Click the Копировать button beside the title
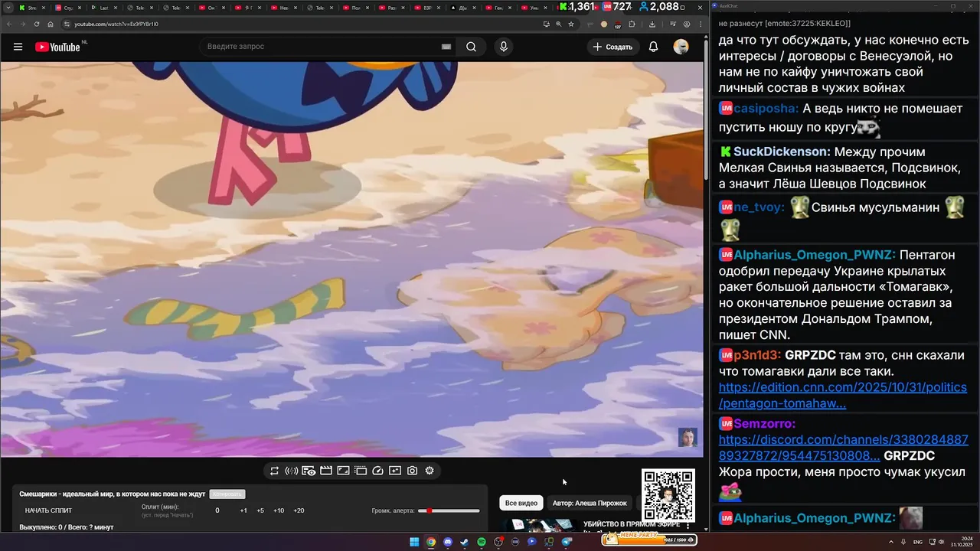 coord(227,494)
